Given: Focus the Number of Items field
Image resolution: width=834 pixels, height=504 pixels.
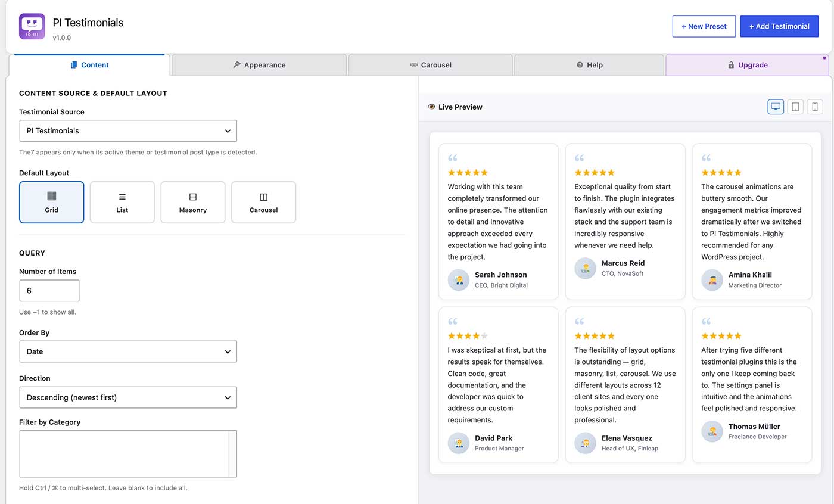Looking at the screenshot, I should [49, 291].
